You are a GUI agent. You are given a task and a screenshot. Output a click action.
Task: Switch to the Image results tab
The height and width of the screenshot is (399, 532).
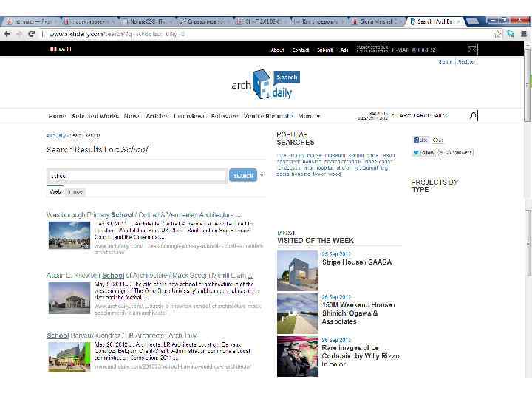75,191
